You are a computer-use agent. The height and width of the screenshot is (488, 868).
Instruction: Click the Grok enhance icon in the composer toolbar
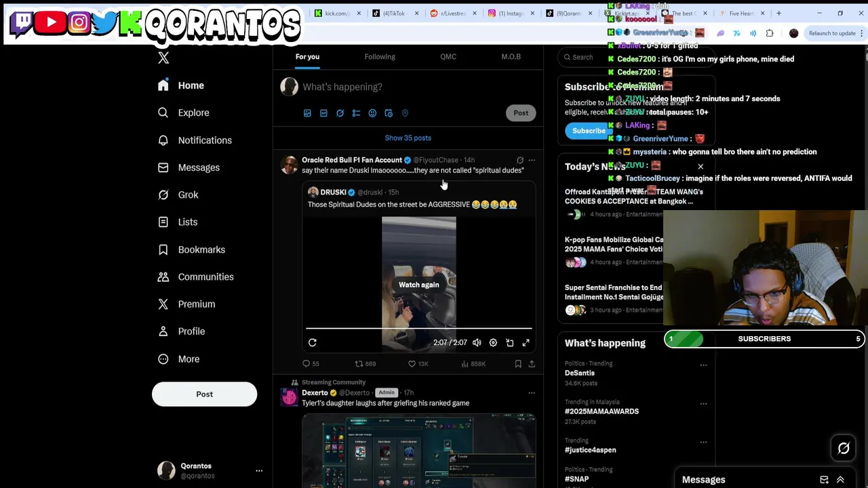tap(340, 113)
